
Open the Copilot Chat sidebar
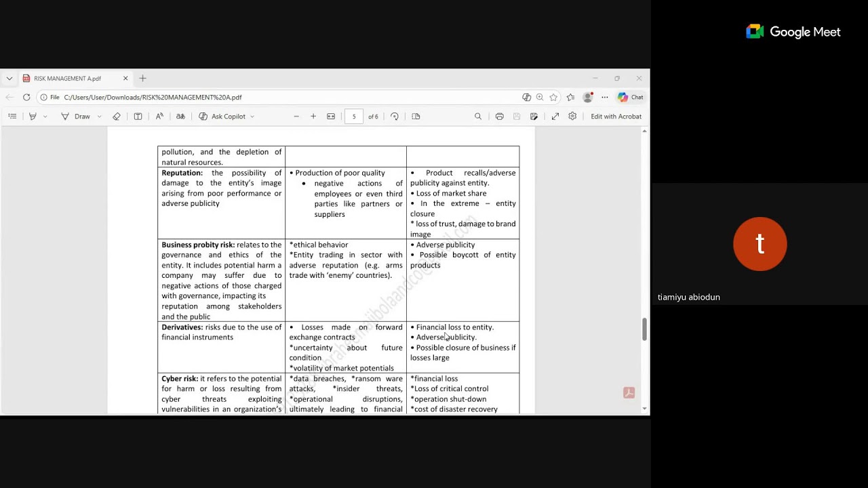coord(631,98)
